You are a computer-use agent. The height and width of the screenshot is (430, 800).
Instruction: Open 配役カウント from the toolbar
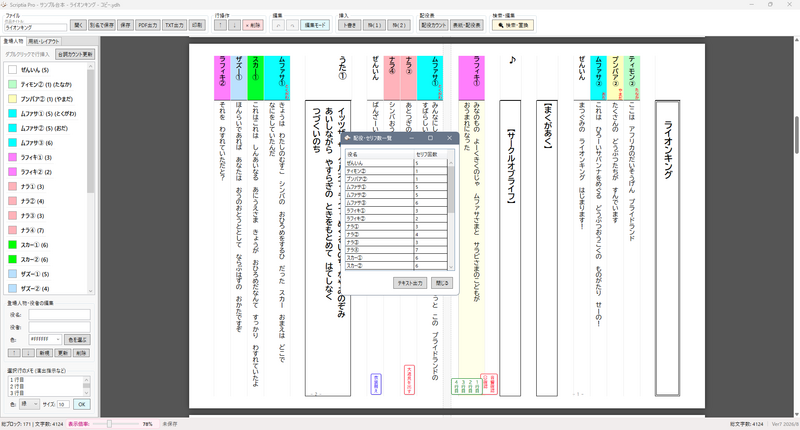(x=433, y=25)
